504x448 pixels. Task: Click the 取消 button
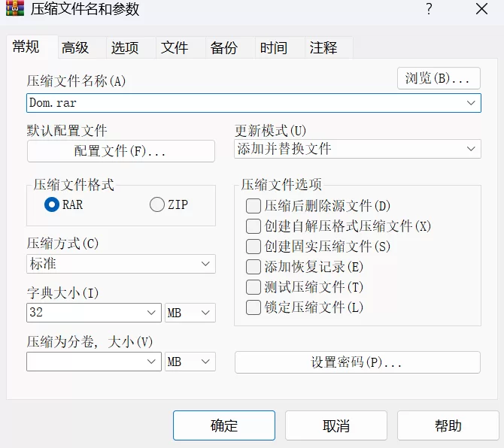tap(336, 425)
